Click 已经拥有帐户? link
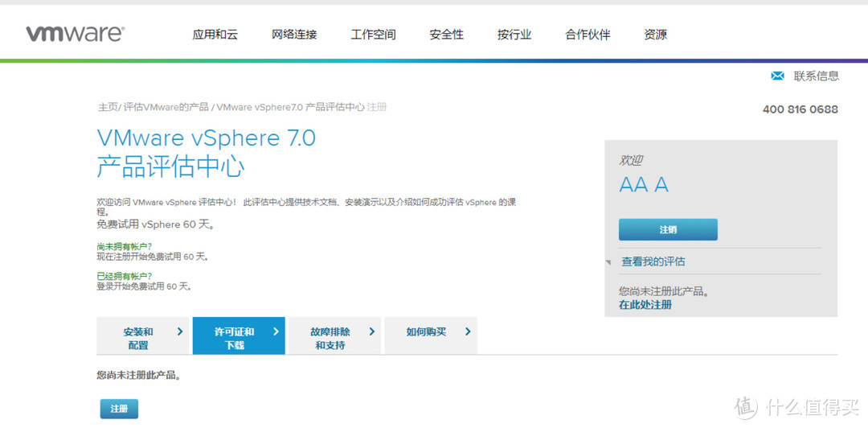 point(124,275)
